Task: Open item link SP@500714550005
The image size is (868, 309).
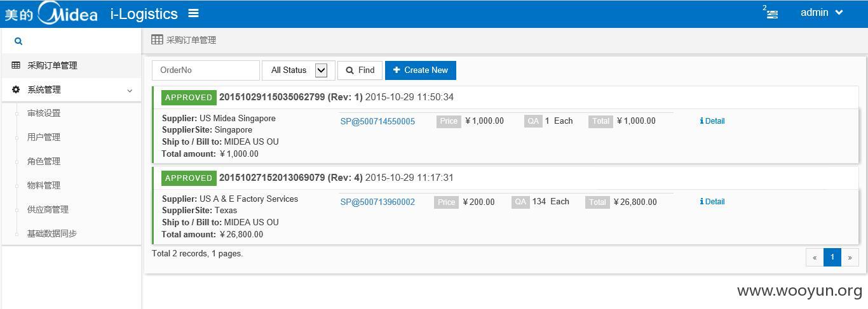Action: [377, 121]
